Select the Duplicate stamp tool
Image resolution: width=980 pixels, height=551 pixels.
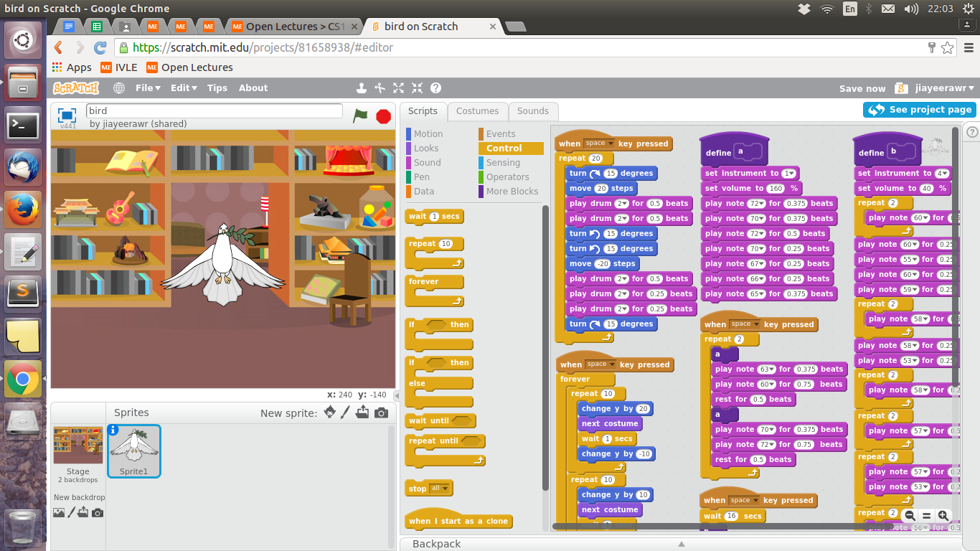(362, 88)
